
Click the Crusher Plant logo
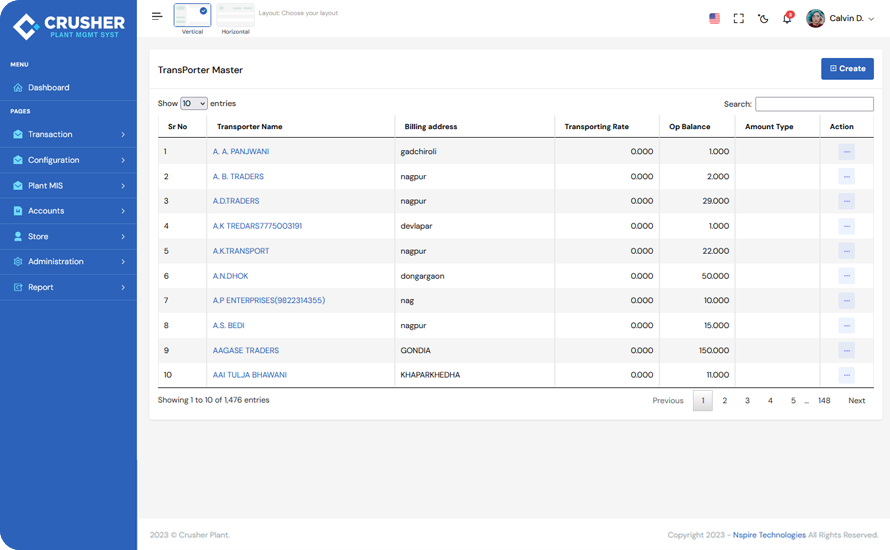point(68,26)
